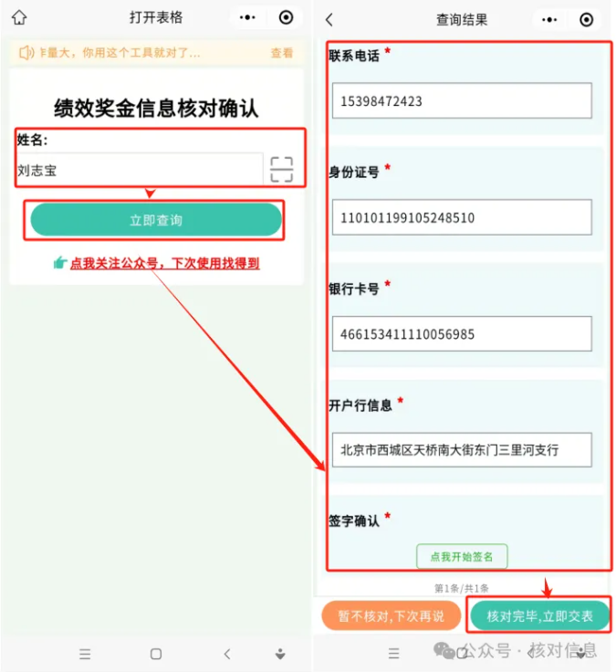Tap the circular target icon on 查询结果 header
Screen dimensions: 616x672
[586, 20]
